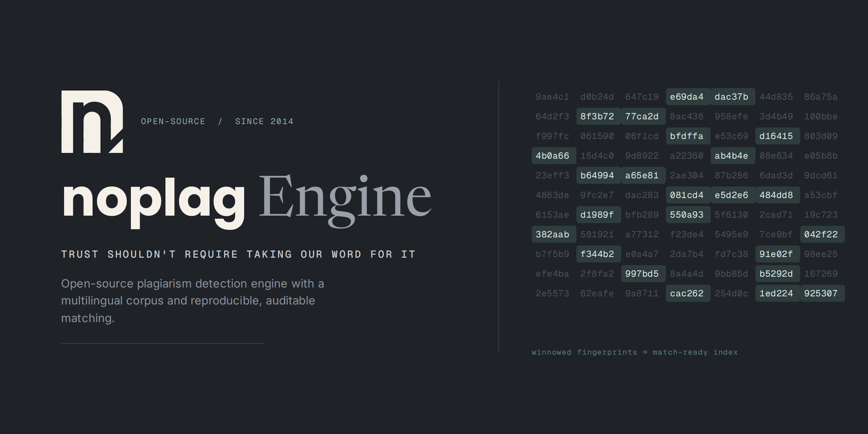
Task: Select highlighted hash e5d2e6
Action: click(x=733, y=195)
